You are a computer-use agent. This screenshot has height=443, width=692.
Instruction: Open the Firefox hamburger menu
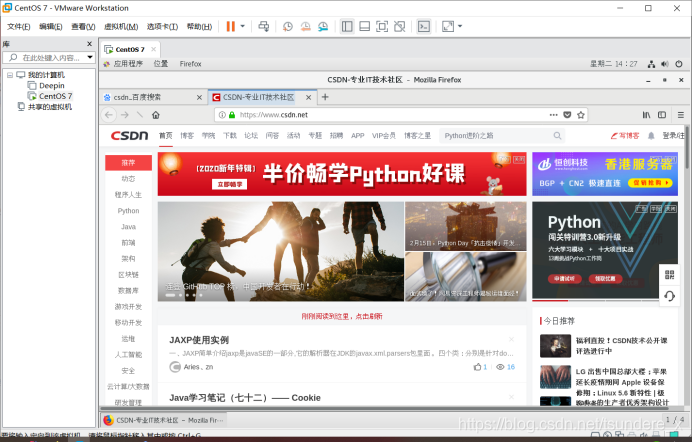tap(681, 115)
